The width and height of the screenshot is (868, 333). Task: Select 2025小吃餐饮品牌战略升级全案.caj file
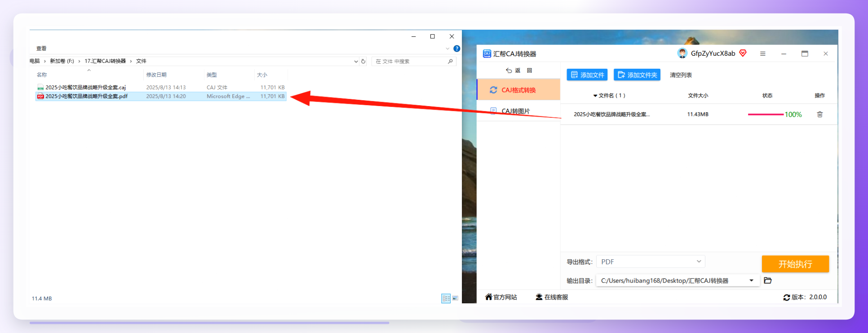coord(85,87)
